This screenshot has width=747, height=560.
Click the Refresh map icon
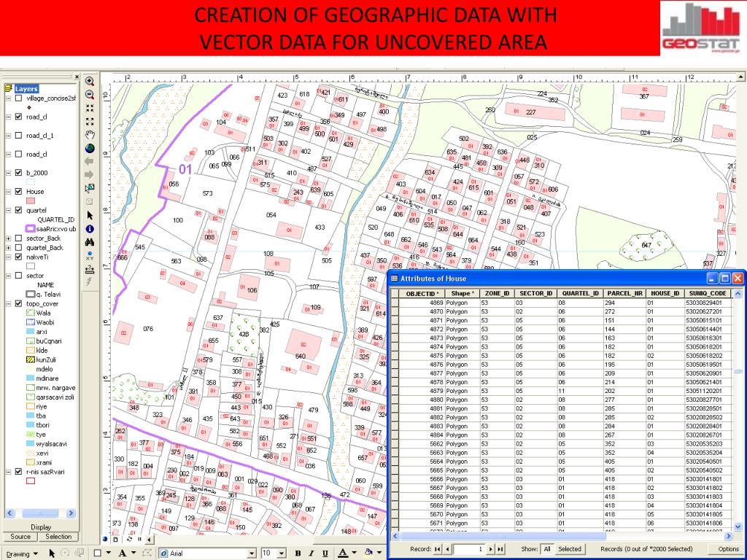129,540
